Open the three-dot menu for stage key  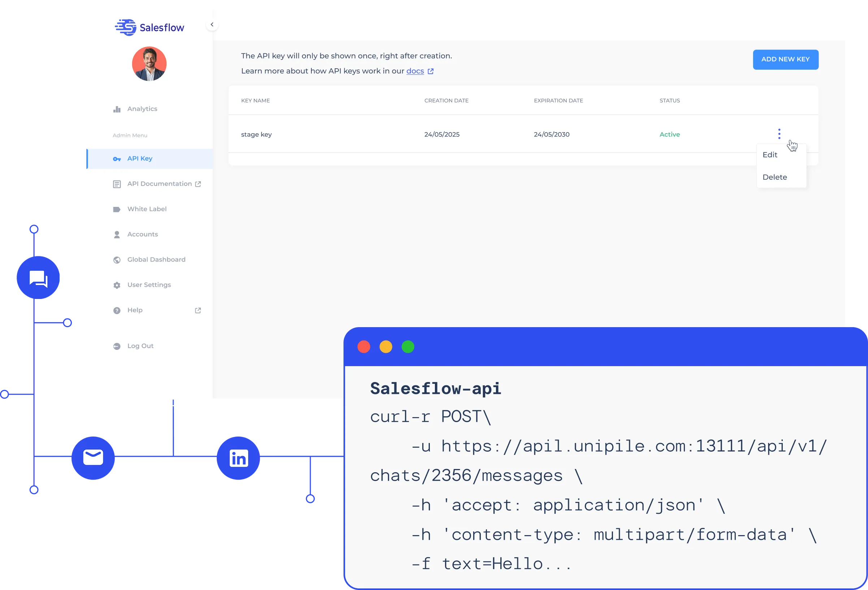click(779, 134)
